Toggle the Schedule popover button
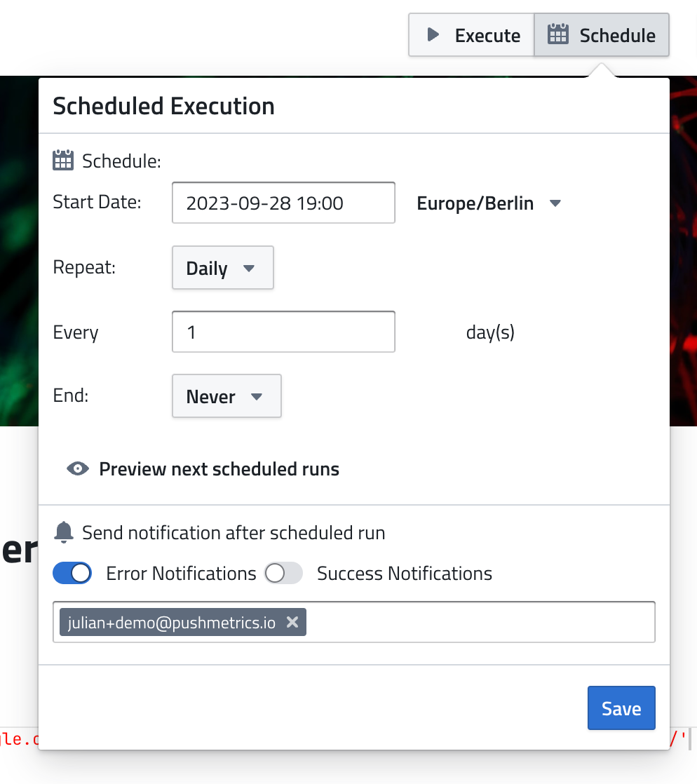 602,35
